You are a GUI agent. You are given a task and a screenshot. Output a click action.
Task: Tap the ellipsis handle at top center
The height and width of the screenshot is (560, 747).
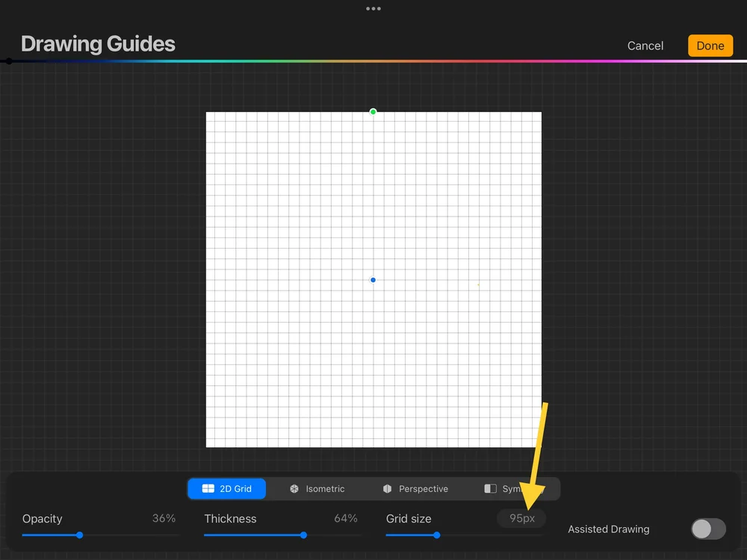pos(373,8)
